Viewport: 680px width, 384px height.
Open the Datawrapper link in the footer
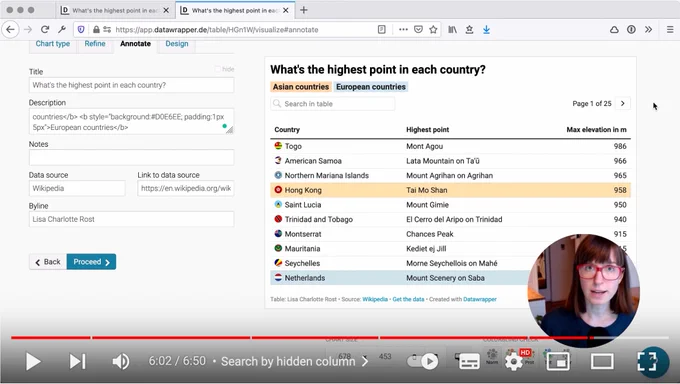pos(480,299)
